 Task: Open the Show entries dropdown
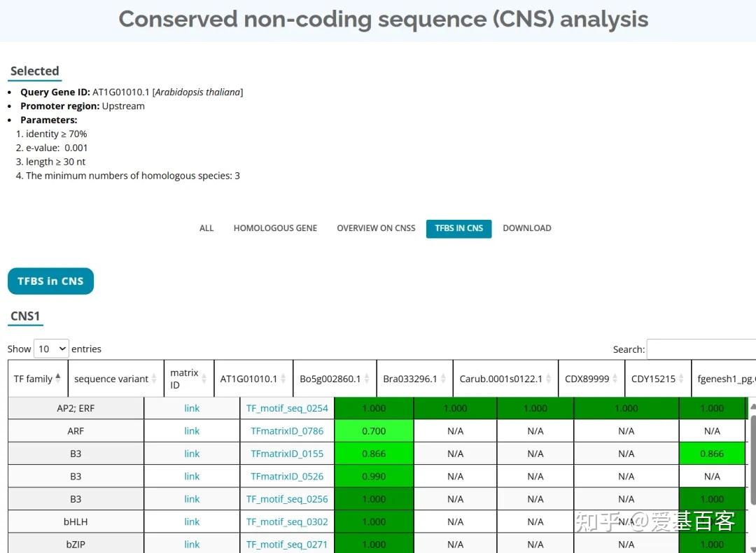[51, 349]
